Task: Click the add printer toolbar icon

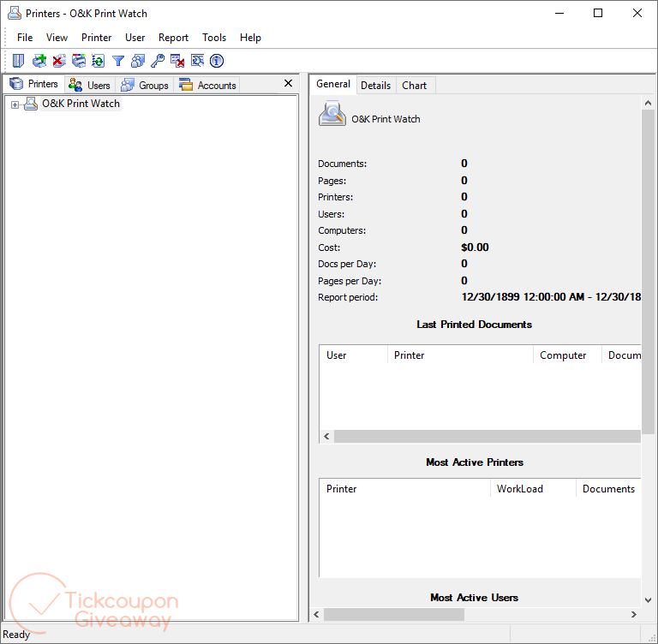Action: tap(39, 61)
